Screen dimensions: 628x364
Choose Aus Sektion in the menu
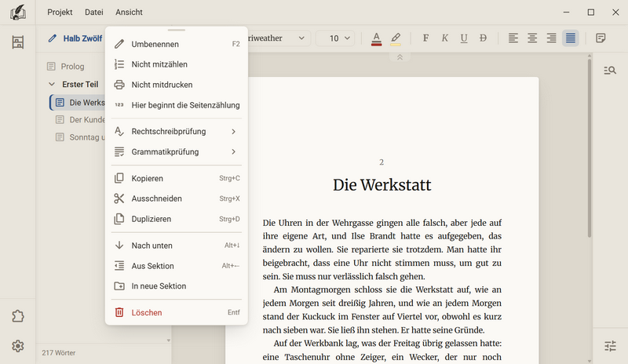click(x=176, y=266)
